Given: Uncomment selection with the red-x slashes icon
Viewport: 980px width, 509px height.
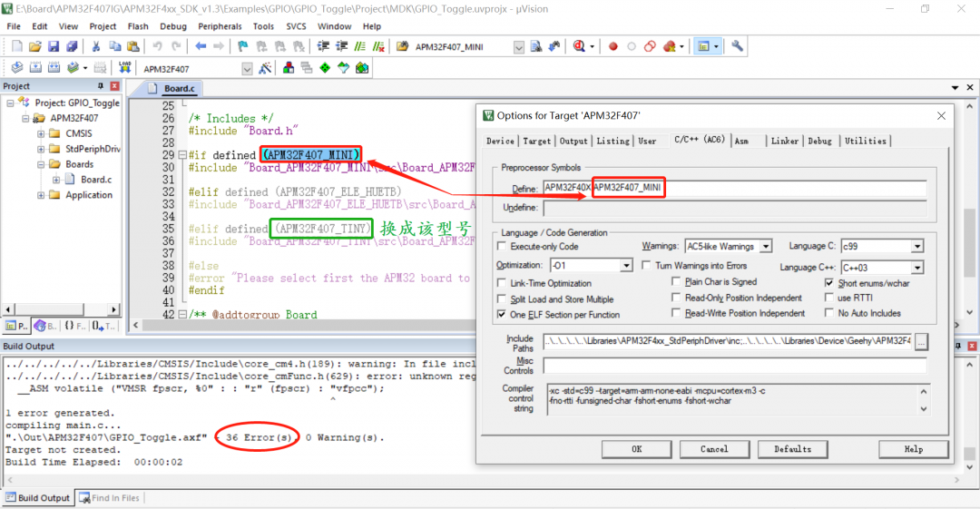Looking at the screenshot, I should (378, 46).
